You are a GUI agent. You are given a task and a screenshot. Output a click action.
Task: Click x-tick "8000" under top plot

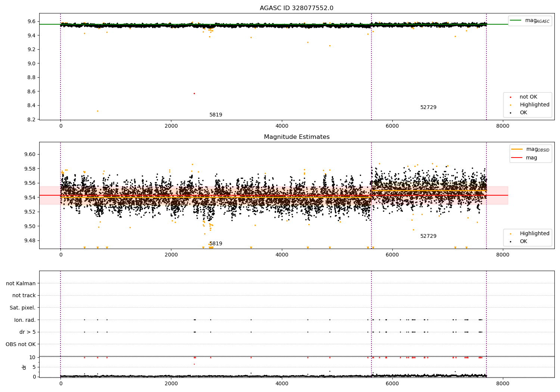[x=503, y=126]
